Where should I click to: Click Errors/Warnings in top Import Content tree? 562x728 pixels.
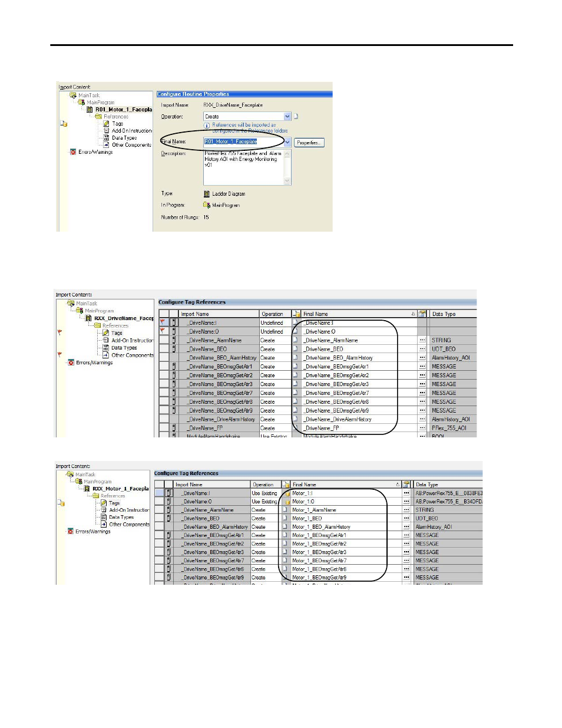click(95, 152)
